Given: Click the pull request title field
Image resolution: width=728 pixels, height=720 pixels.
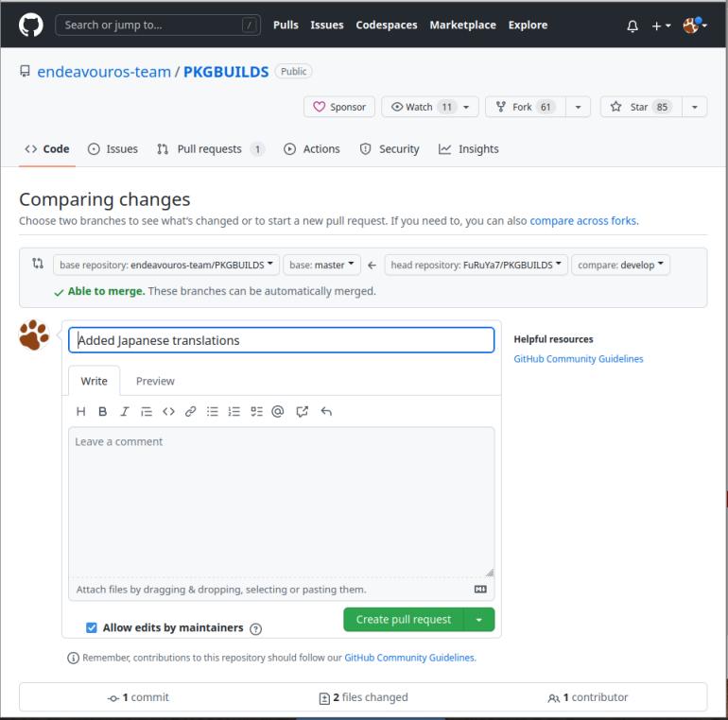Looking at the screenshot, I should click(282, 340).
